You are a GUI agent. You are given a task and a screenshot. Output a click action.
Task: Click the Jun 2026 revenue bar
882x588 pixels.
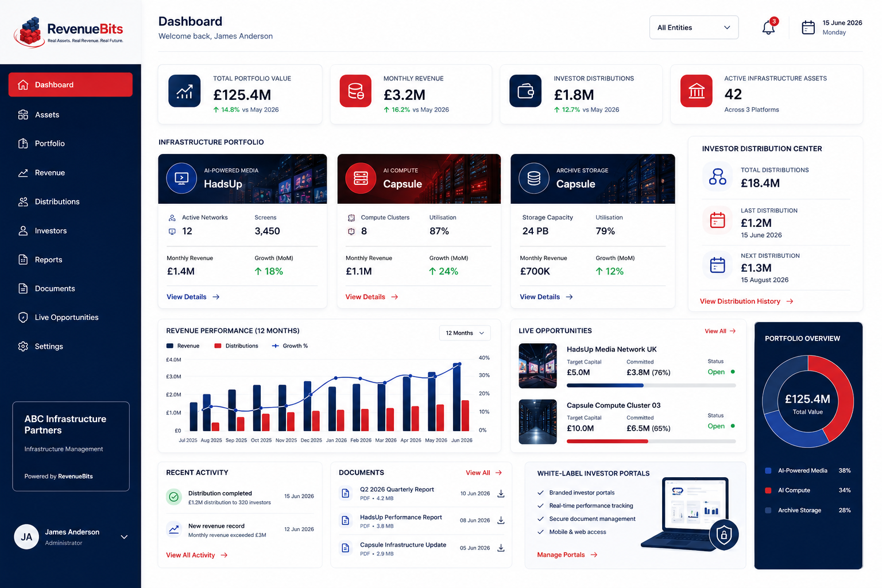(457, 397)
